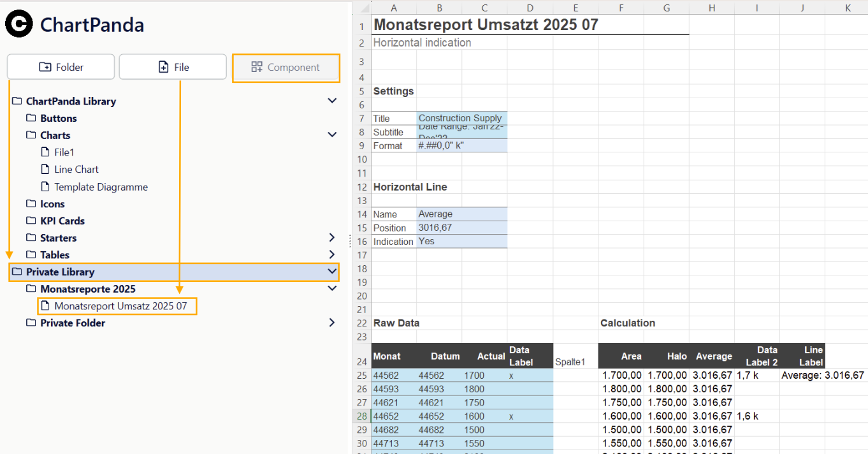Collapse the ChartPanda Library chevron
Screen dimensions: 868x454
tap(331, 101)
